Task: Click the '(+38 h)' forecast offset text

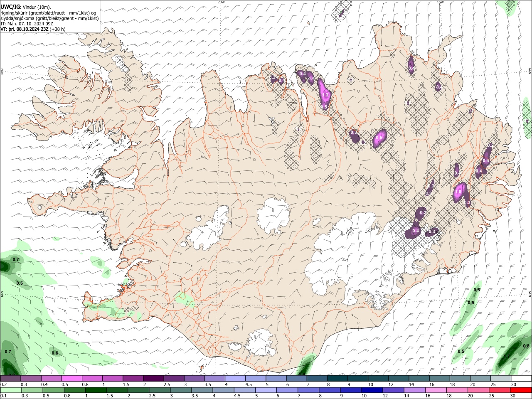Action: 58,30
